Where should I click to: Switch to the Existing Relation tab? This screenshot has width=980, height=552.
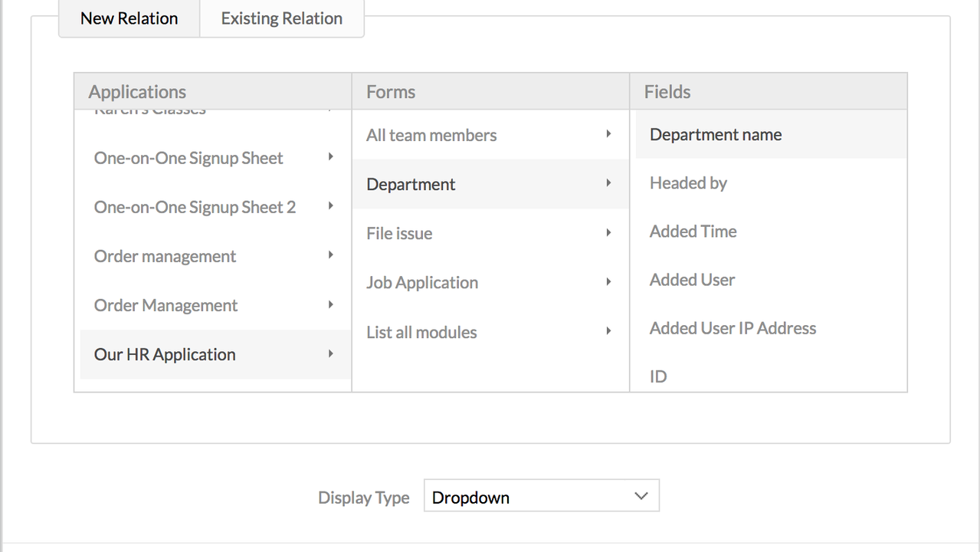pyautogui.click(x=281, y=18)
